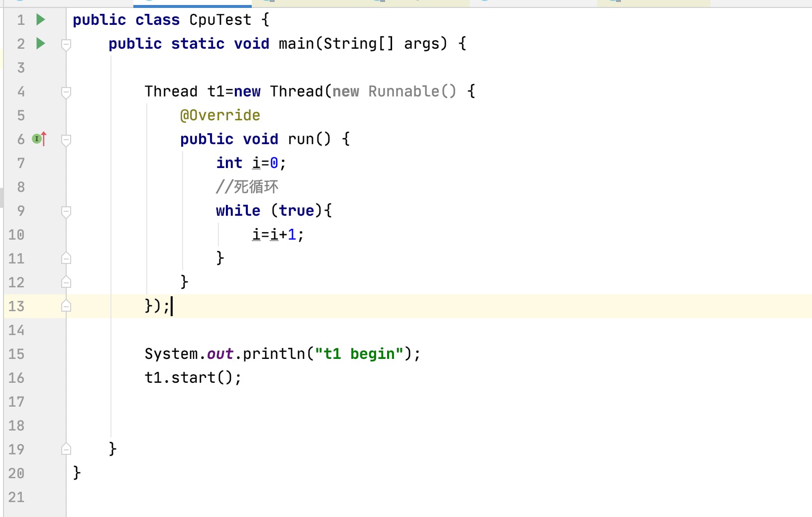This screenshot has width=812, height=517.
Task: Click the class closing brace on line 20
Action: point(77,473)
